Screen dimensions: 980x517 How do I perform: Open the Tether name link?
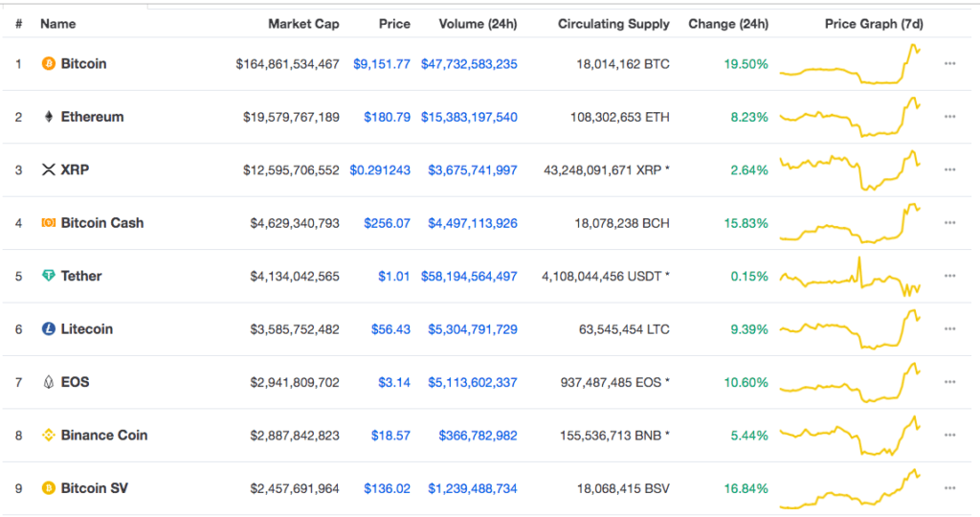point(81,276)
